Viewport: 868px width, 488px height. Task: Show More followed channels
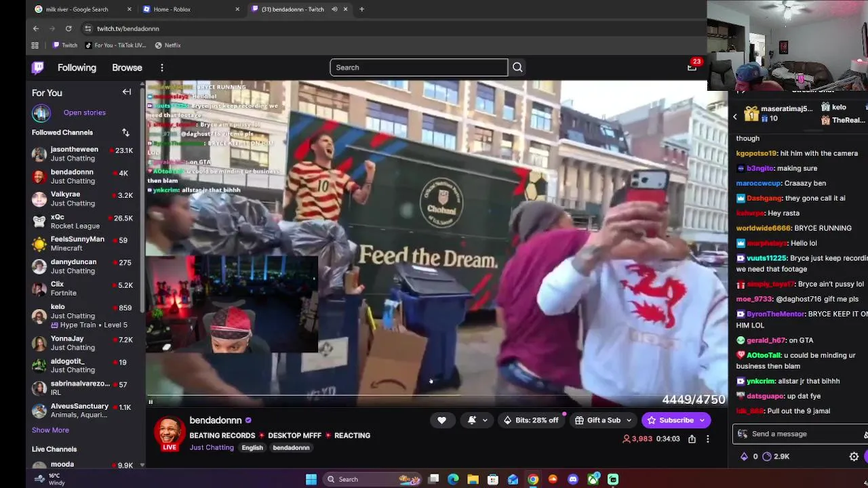tap(50, 430)
